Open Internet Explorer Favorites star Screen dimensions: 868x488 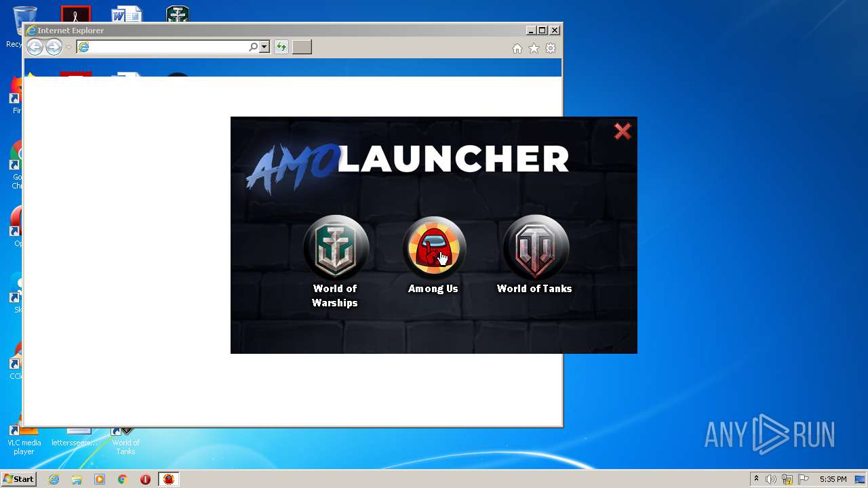pyautogui.click(x=534, y=48)
